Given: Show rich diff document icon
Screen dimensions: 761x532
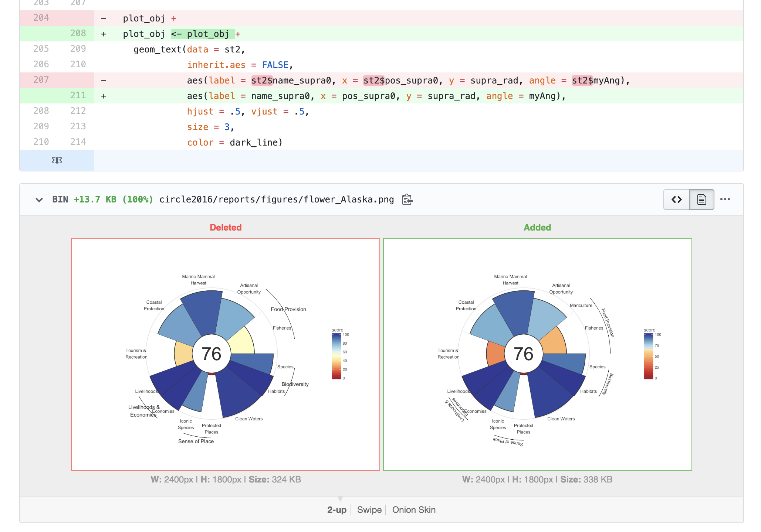Looking at the screenshot, I should pos(702,199).
